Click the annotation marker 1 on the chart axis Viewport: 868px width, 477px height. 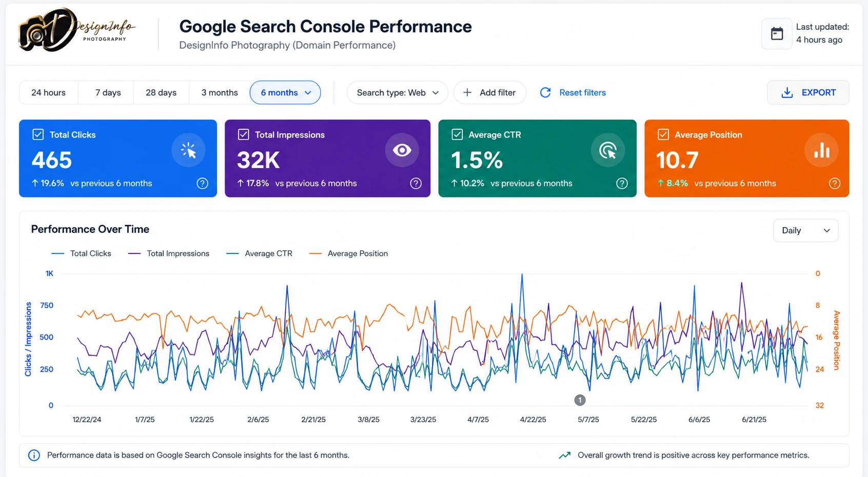coord(580,400)
